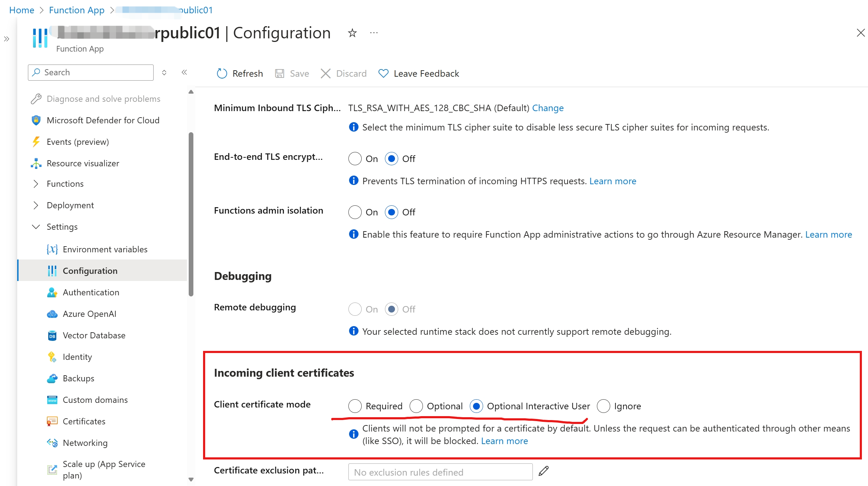
Task: Open Environment variables settings page
Action: pos(105,249)
